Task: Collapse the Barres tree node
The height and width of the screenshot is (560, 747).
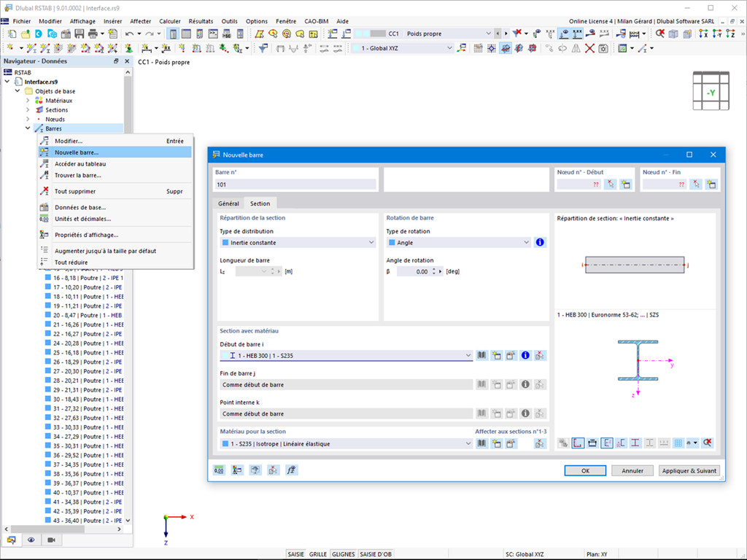Action: tap(28, 128)
